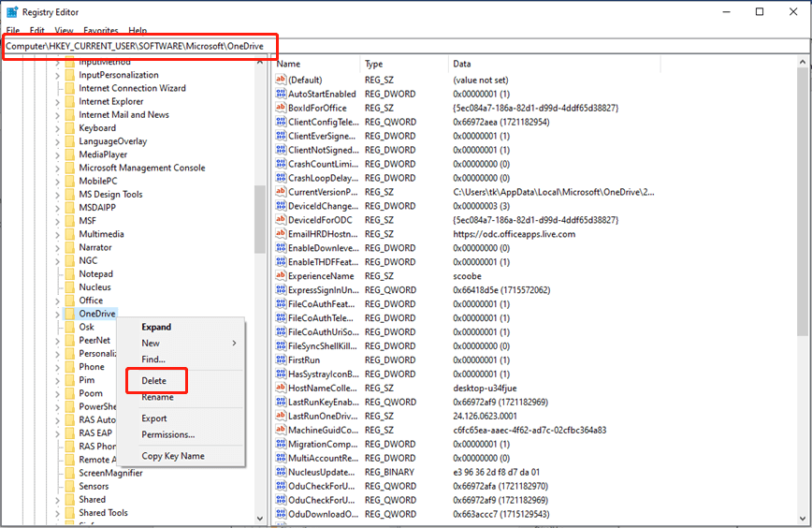The width and height of the screenshot is (812, 528).
Task: Click the Office key folder icon
Action: [70, 300]
